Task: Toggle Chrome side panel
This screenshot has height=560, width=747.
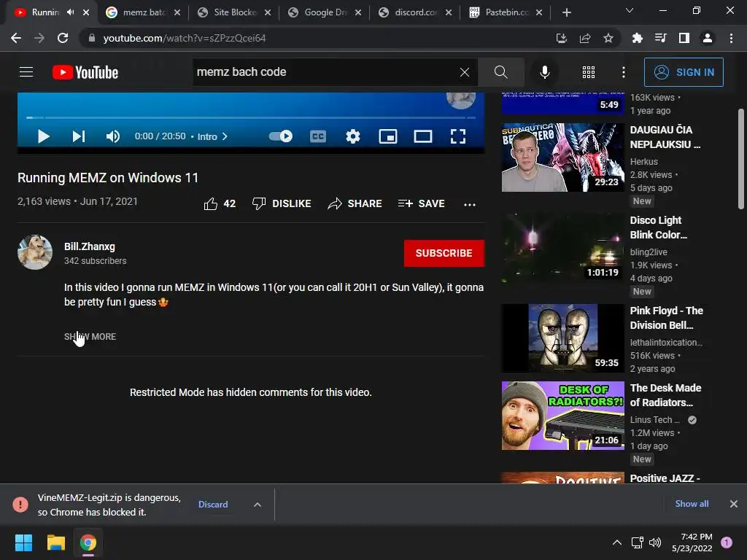Action: [x=684, y=38]
